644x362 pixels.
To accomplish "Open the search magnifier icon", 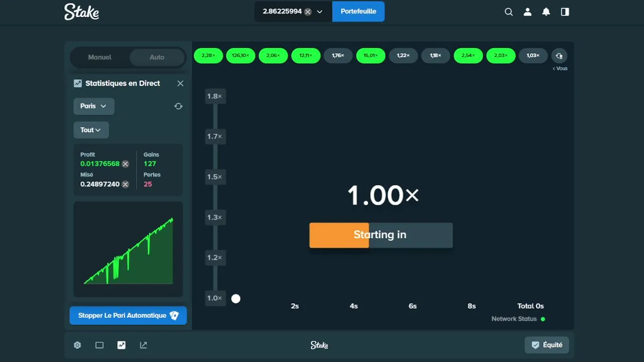I will (x=509, y=12).
